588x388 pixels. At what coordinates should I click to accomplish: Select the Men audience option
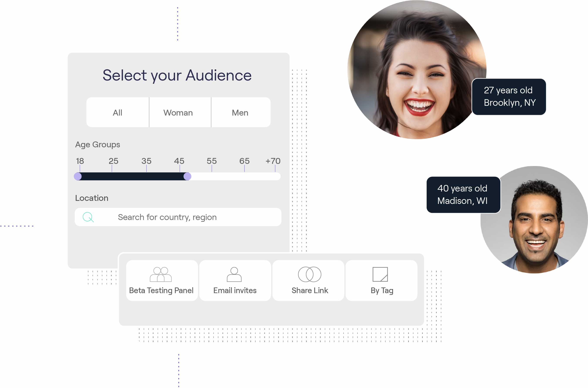click(240, 113)
